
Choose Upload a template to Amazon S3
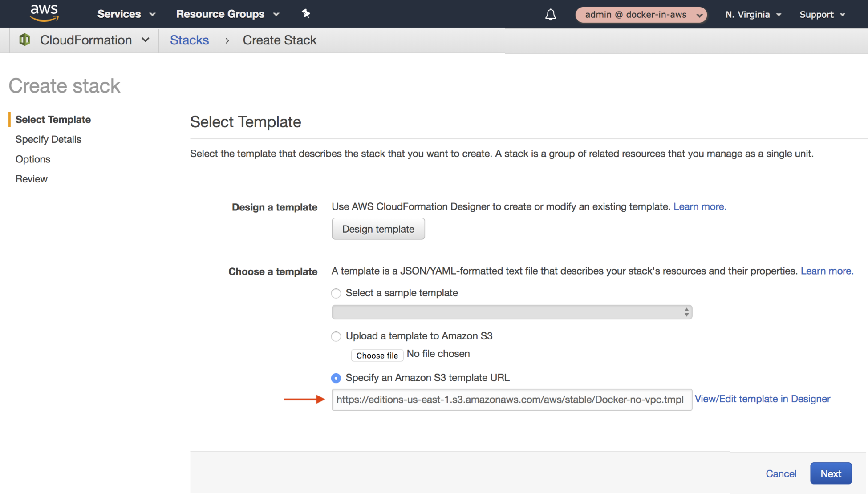pos(336,336)
